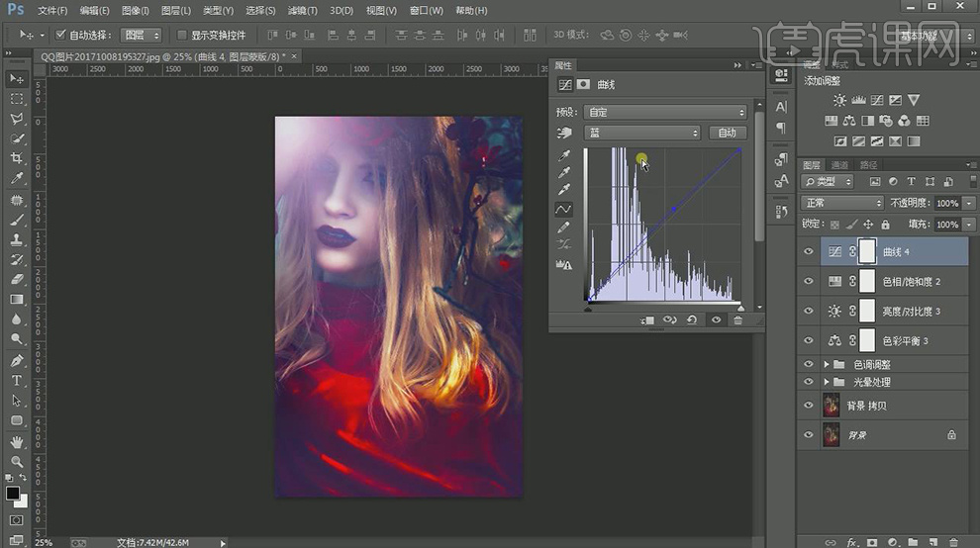This screenshot has height=548, width=980.
Task: Open the 蓝 channel dropdown
Action: click(641, 133)
